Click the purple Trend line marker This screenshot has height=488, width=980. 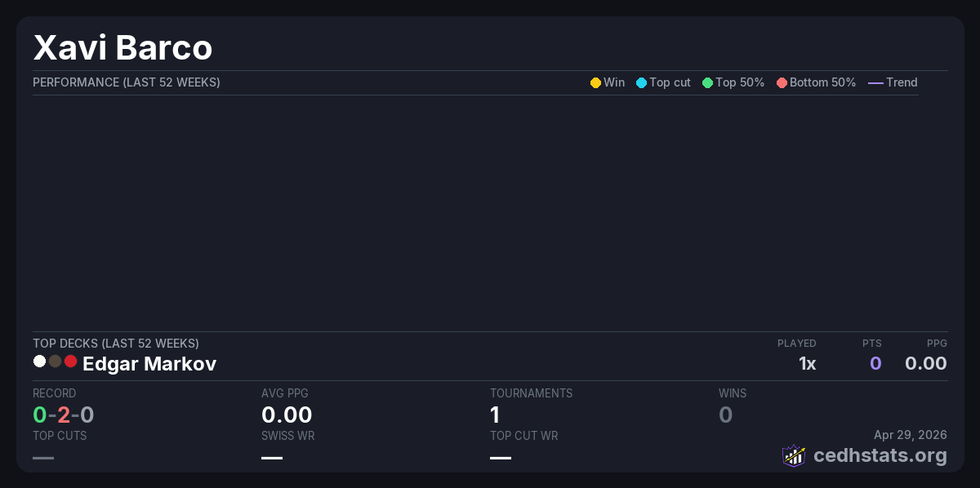pos(875,82)
